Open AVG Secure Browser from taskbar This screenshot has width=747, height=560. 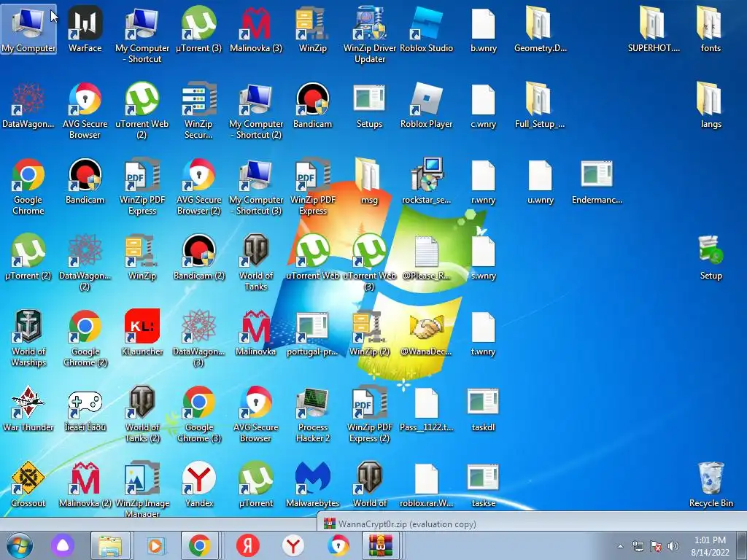coord(338,545)
